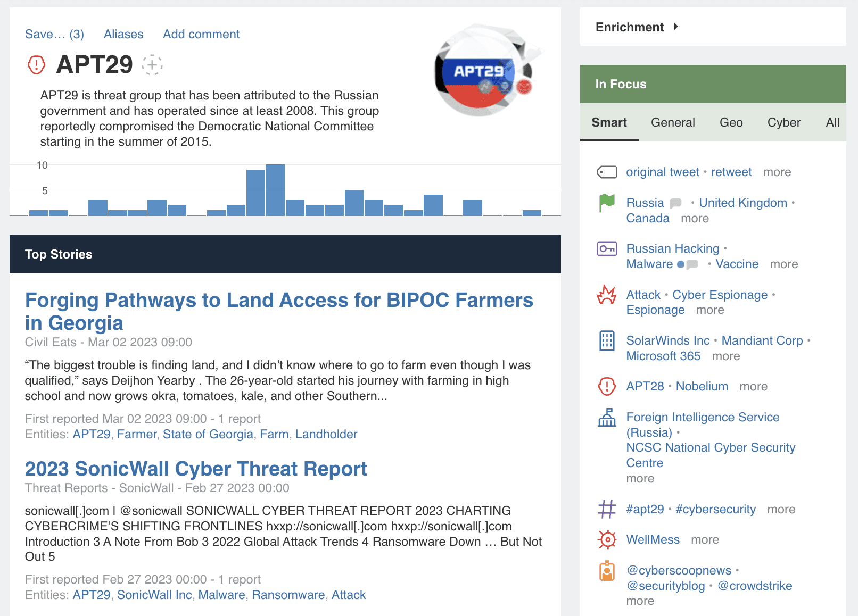
Task: Open the SolarWinds Inc entity
Action: (668, 340)
